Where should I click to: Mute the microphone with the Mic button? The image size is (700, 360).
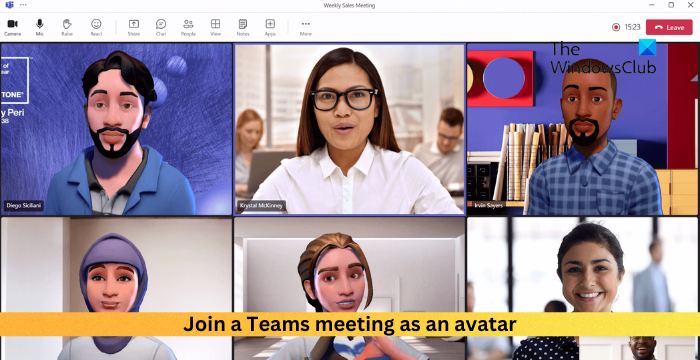click(x=40, y=27)
